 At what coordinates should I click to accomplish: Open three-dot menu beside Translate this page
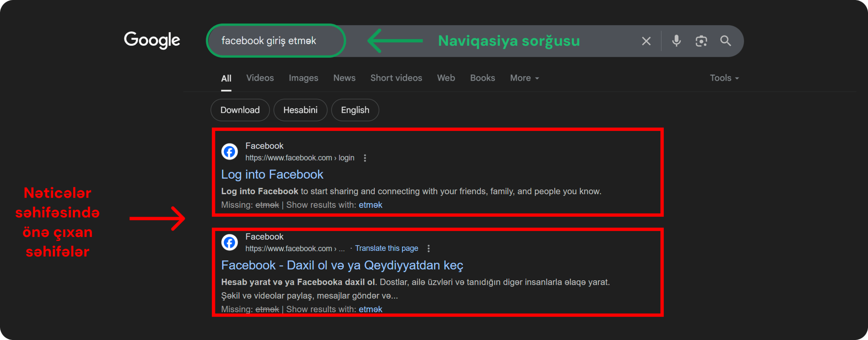point(429,248)
